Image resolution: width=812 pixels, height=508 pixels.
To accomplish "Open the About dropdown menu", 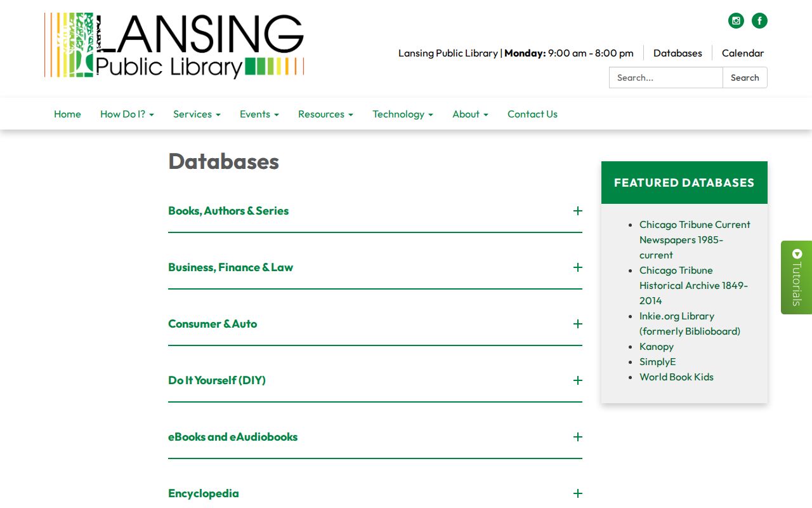I will (x=470, y=114).
